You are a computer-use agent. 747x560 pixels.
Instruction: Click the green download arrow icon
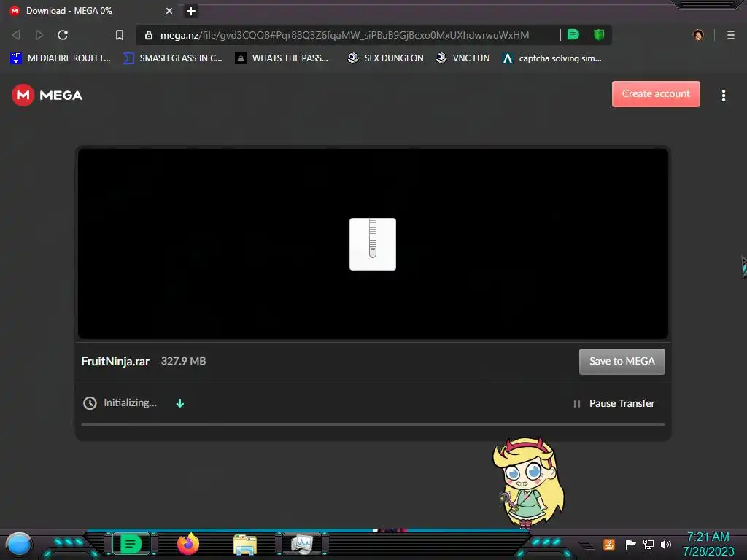180,403
